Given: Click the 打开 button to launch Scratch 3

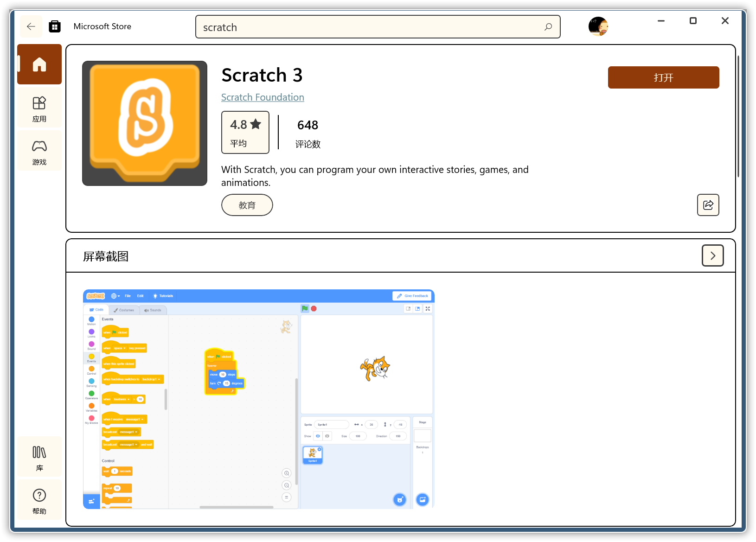Looking at the screenshot, I should click(663, 77).
